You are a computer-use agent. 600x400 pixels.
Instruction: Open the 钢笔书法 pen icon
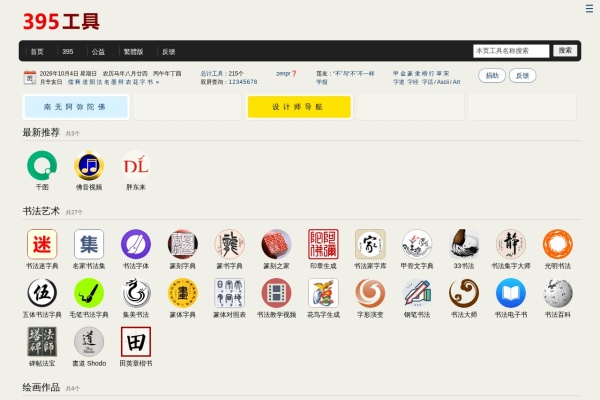[417, 293]
